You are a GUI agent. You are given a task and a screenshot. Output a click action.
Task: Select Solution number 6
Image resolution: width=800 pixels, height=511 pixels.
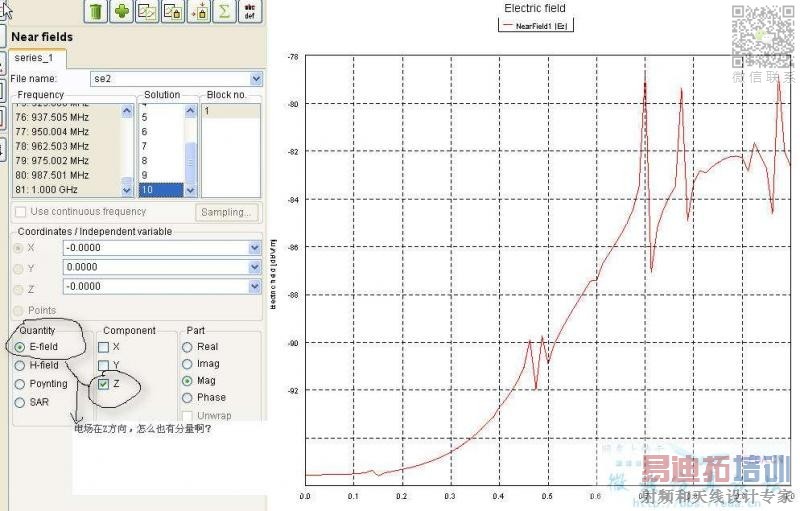point(161,132)
